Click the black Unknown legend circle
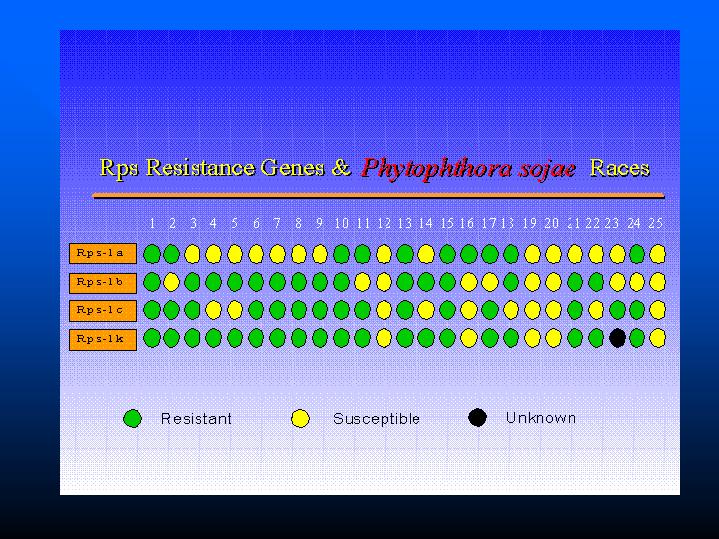 coord(478,418)
